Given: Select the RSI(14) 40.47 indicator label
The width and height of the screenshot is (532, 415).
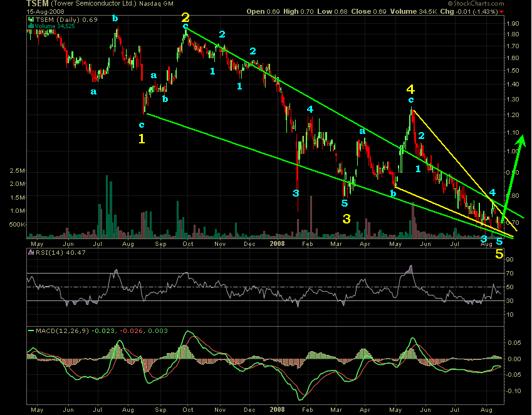Looking at the screenshot, I should click(x=60, y=253).
